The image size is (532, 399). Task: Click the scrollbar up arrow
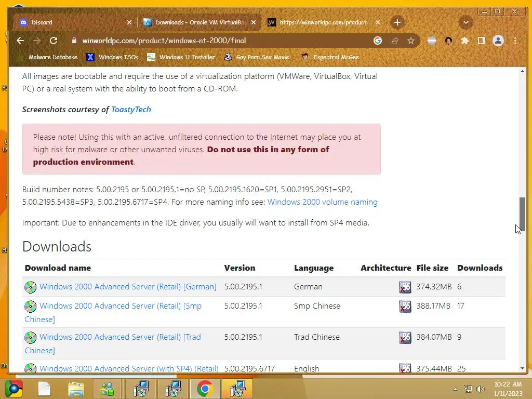click(x=522, y=71)
